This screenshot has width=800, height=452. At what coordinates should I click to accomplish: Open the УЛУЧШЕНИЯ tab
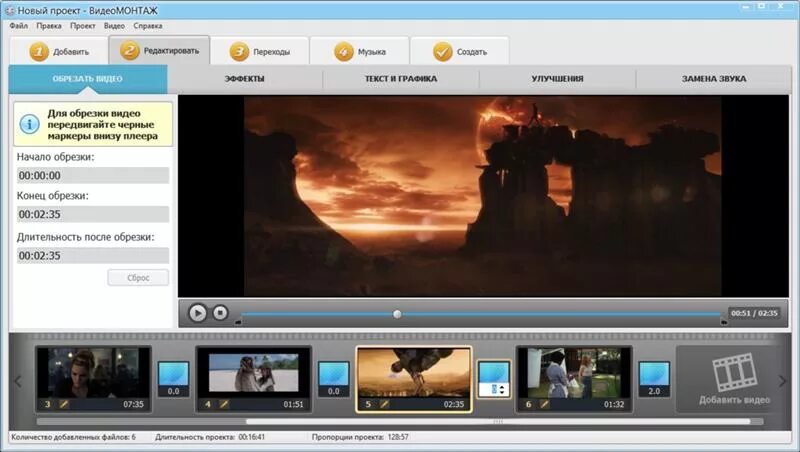tap(557, 79)
